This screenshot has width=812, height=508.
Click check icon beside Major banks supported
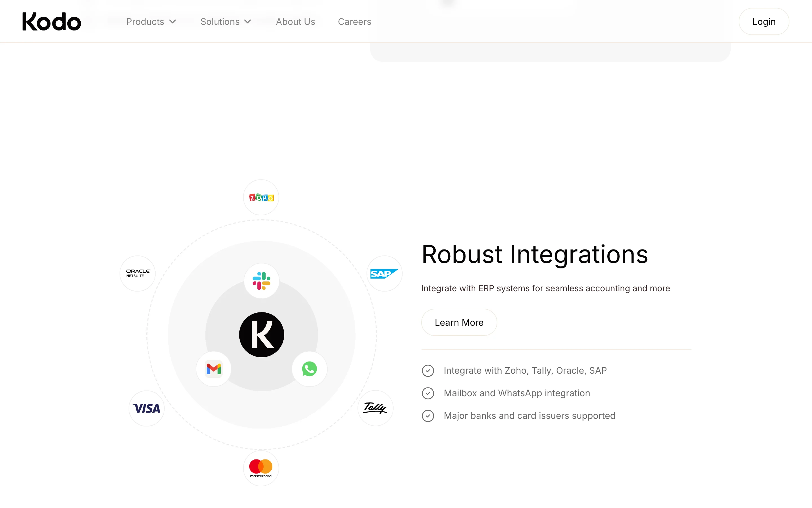coord(428,416)
